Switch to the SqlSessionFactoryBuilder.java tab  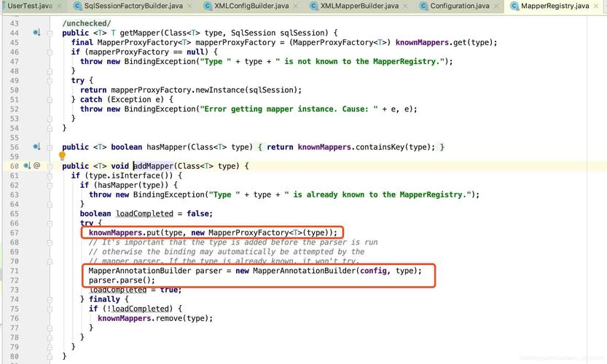[x=133, y=6]
